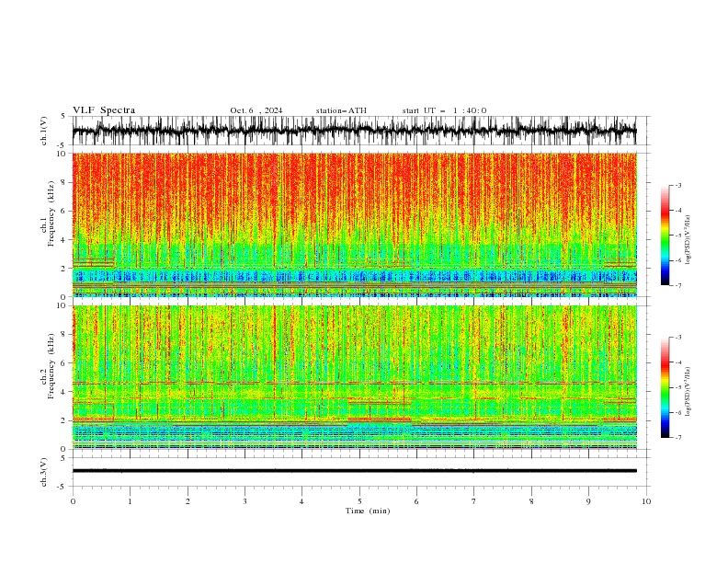The height and width of the screenshot is (563, 728).
Task: Click the ch.1 (V) waveform trace panel
Action: 360,131
